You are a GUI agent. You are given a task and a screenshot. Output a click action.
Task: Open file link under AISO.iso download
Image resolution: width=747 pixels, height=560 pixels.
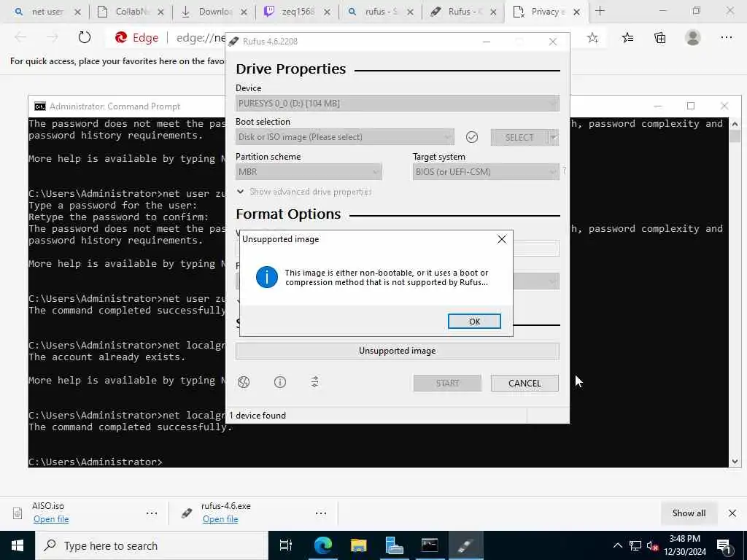click(x=51, y=519)
